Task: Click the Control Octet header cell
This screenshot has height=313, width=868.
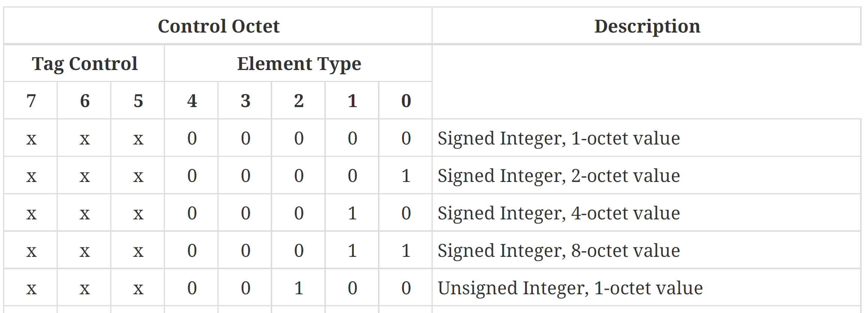Action: tap(218, 26)
